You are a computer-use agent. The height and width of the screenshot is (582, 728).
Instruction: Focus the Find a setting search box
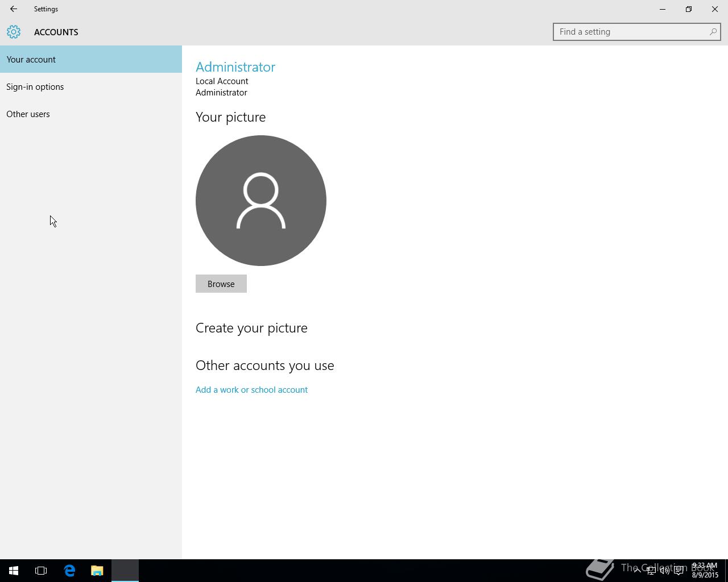pyautogui.click(x=637, y=32)
